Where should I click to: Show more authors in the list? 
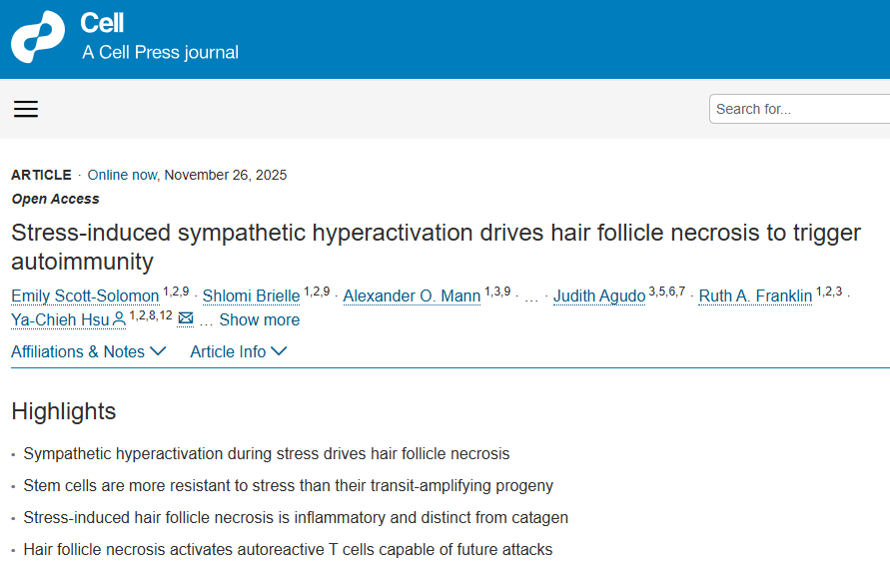point(259,319)
